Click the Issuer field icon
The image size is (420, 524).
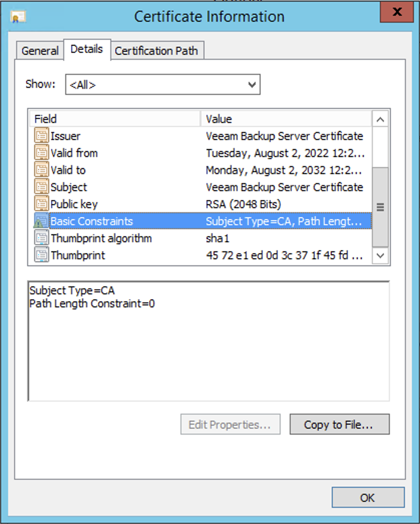coord(42,136)
